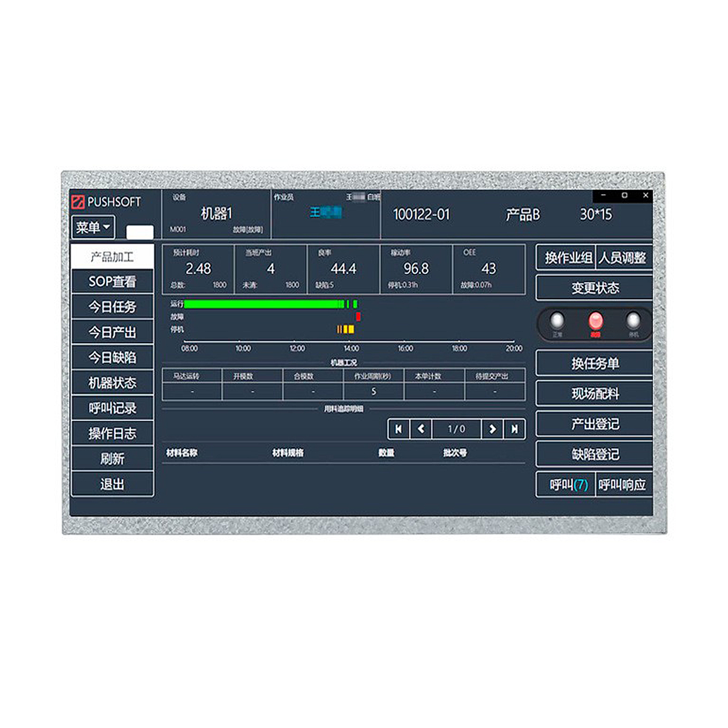
Task: Select the red 故障 status light
Action: point(595,321)
